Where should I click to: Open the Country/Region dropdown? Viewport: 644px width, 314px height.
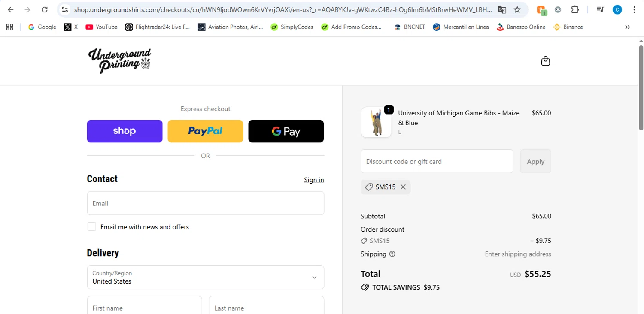click(205, 277)
